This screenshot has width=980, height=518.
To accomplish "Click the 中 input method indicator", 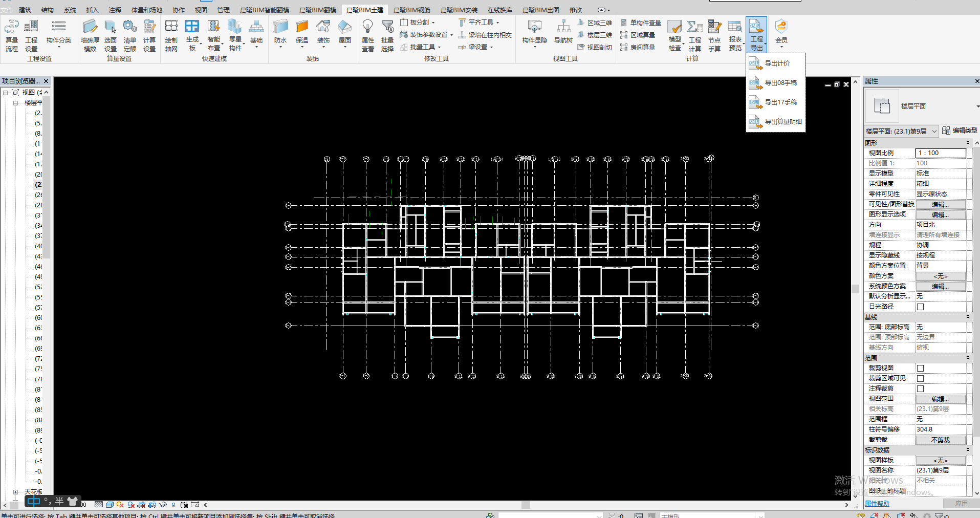I will 33,502.
